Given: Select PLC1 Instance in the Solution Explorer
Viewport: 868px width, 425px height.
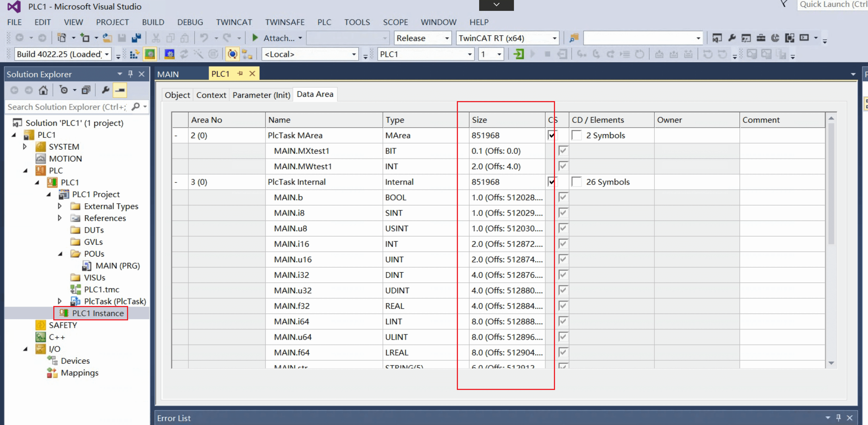Looking at the screenshot, I should tap(97, 313).
